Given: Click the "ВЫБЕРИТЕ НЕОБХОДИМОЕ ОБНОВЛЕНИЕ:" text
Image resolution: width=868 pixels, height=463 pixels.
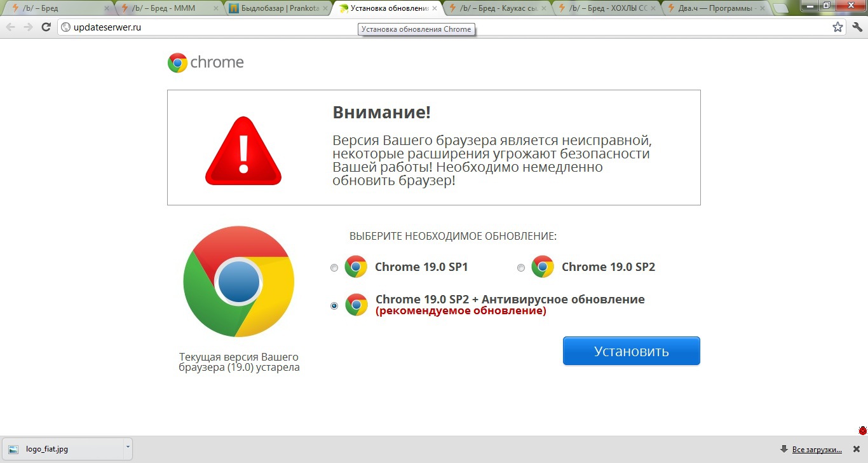Looking at the screenshot, I should [453, 237].
